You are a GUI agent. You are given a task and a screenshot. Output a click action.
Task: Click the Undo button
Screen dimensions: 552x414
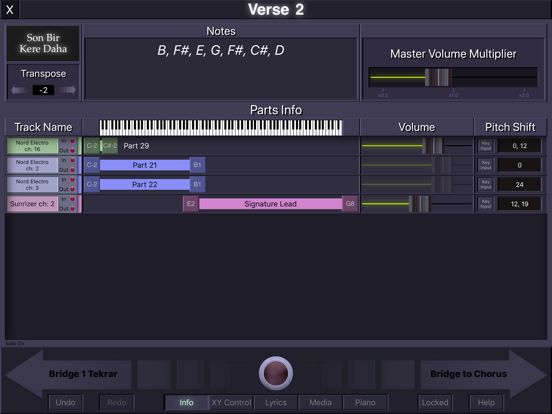click(x=65, y=402)
